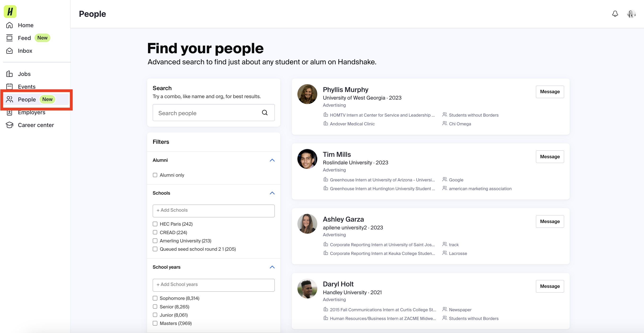Open the Home section in the sidebar
Viewport: 644px width, 333px height.
pos(26,25)
